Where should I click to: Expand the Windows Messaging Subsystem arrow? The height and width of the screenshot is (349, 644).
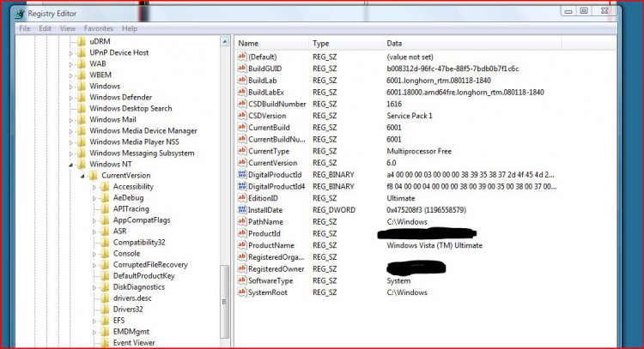tap(70, 153)
